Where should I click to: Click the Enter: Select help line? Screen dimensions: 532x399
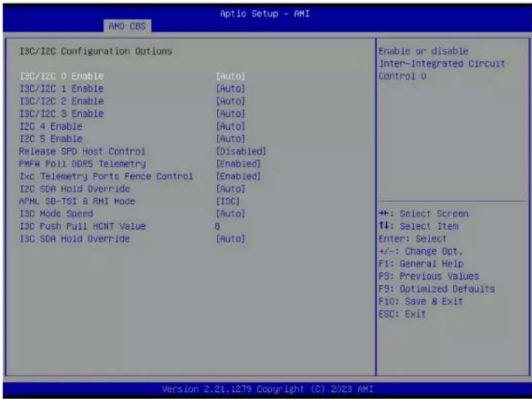click(413, 239)
